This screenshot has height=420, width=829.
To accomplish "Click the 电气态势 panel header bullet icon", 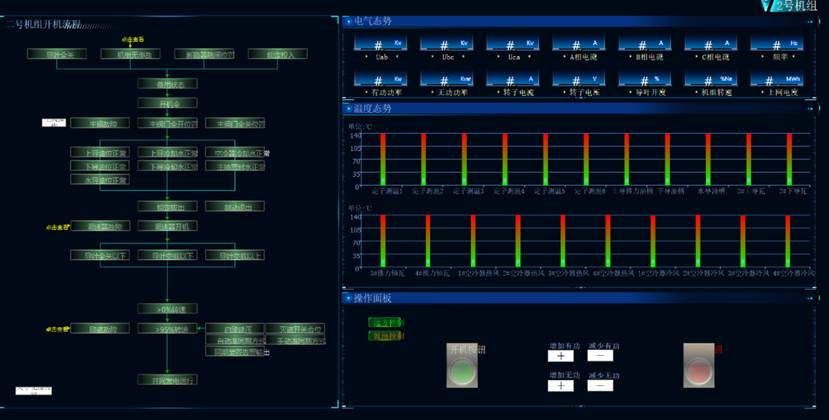I will pos(348,22).
